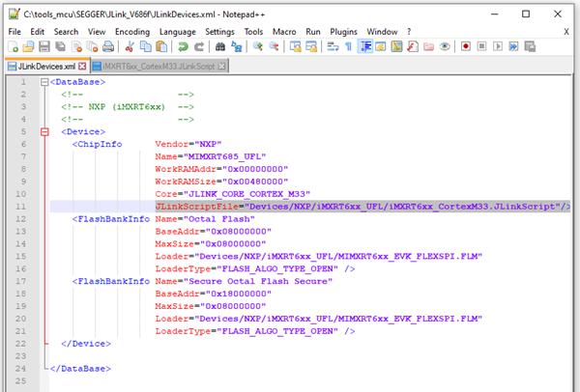The image size is (580, 392).
Task: Click the Cut scissors icon
Action: pyautogui.click(x=130, y=46)
